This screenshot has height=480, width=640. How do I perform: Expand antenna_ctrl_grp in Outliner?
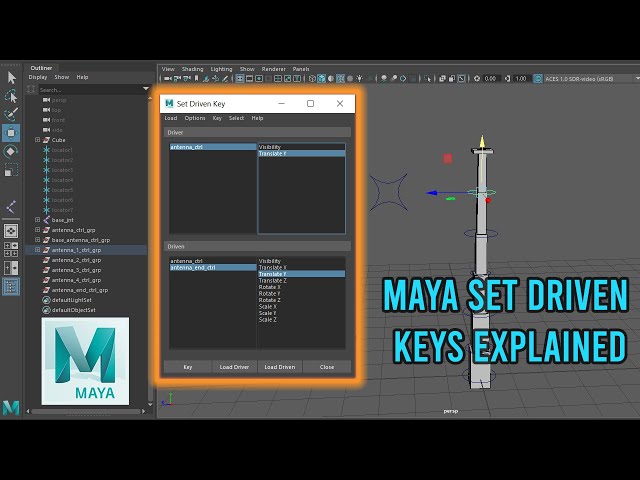38,230
